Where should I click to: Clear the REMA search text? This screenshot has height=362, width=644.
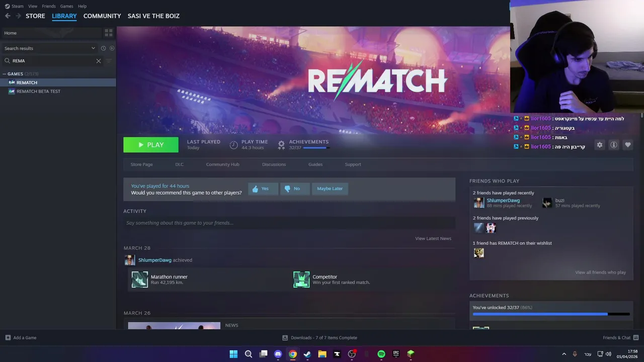tap(99, 61)
